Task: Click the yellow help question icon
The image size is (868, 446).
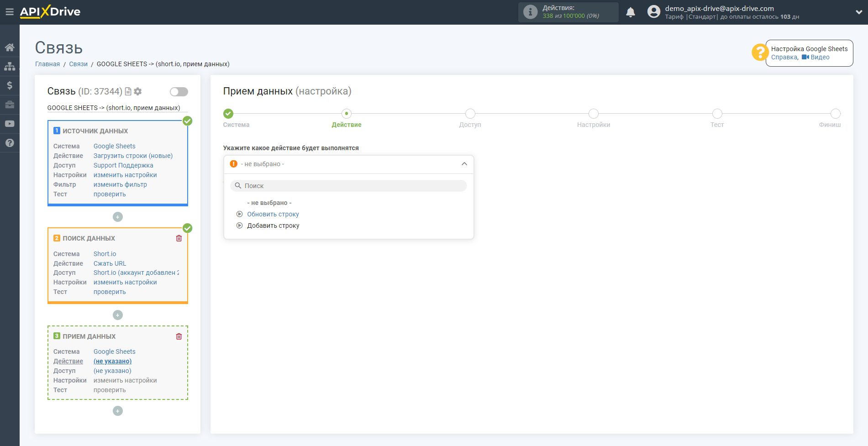Action: pyautogui.click(x=759, y=52)
